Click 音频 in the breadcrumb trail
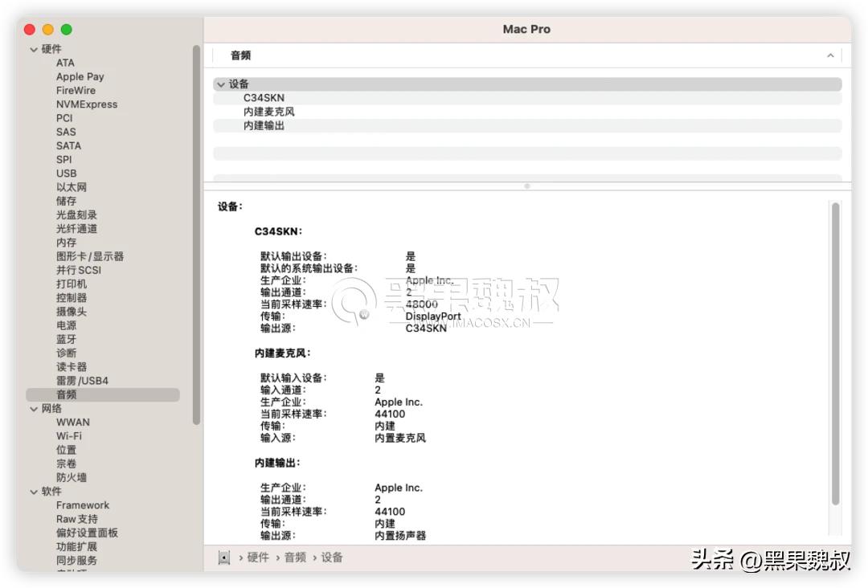Image resolution: width=868 pixels, height=588 pixels. click(295, 557)
